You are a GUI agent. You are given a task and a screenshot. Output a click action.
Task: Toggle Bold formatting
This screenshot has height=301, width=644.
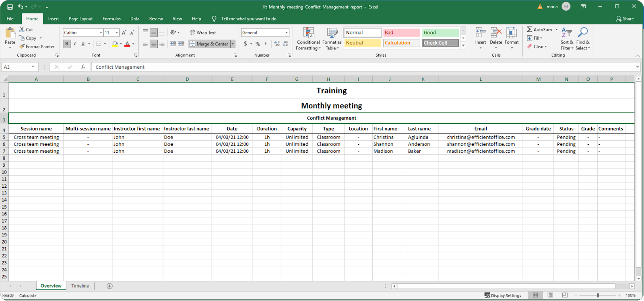coord(67,44)
